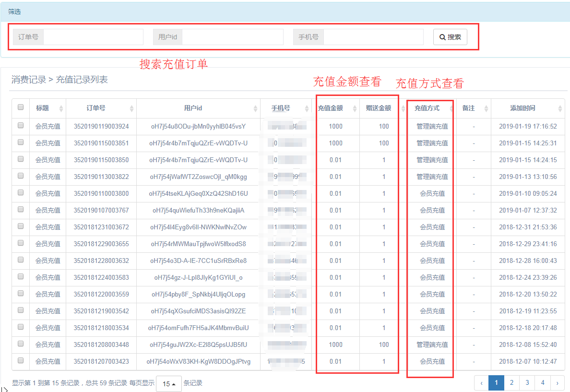Image resolution: width=570 pixels, height=392 pixels.
Task: Focus the 订单号 search input field
Action: (93, 37)
